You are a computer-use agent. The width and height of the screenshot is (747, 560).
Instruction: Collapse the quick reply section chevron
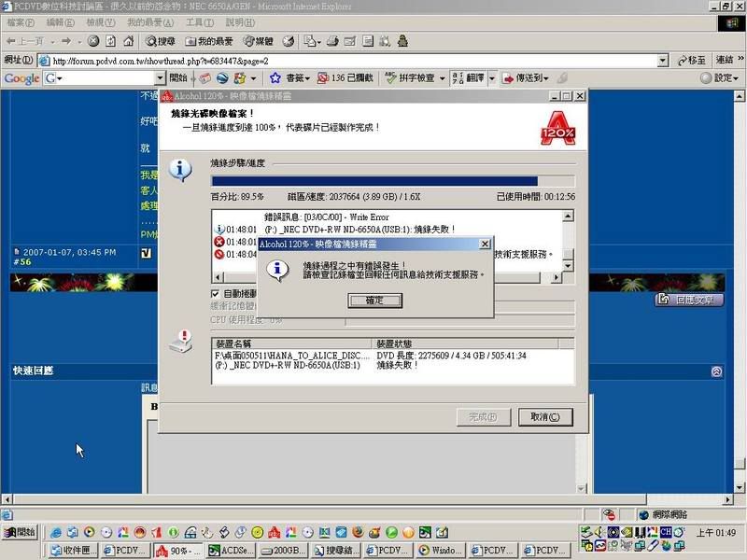click(x=716, y=371)
